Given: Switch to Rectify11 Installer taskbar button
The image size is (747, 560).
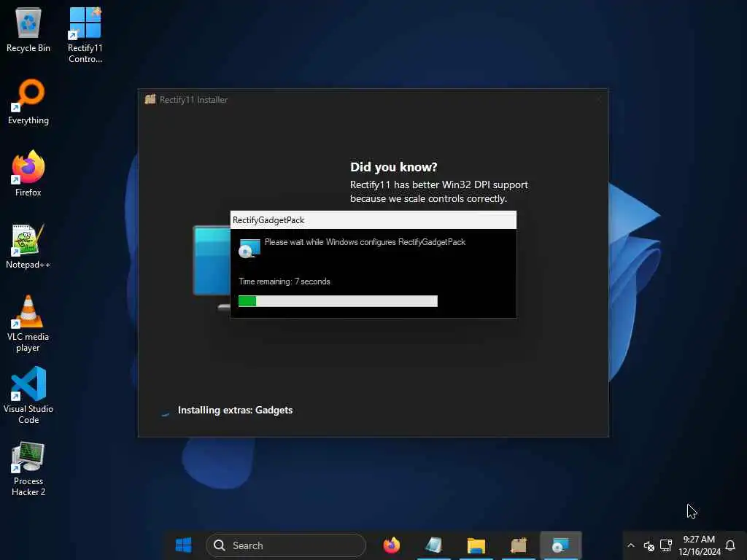Looking at the screenshot, I should (519, 545).
